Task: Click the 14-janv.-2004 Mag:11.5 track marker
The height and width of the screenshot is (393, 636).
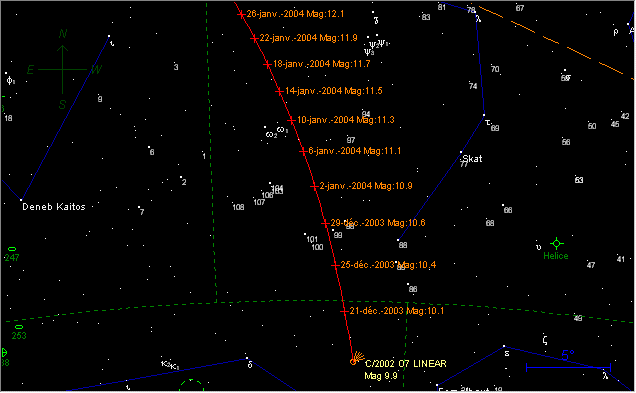Action: pos(279,92)
